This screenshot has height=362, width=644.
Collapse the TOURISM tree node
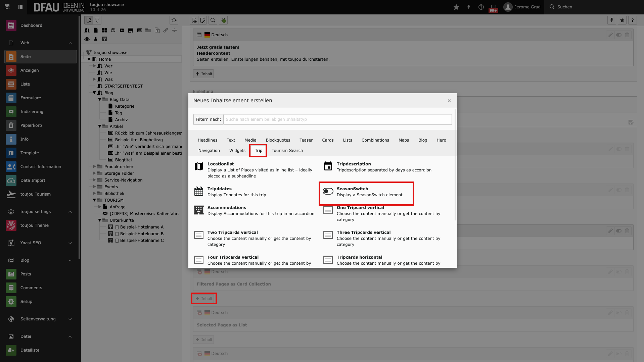point(94,200)
